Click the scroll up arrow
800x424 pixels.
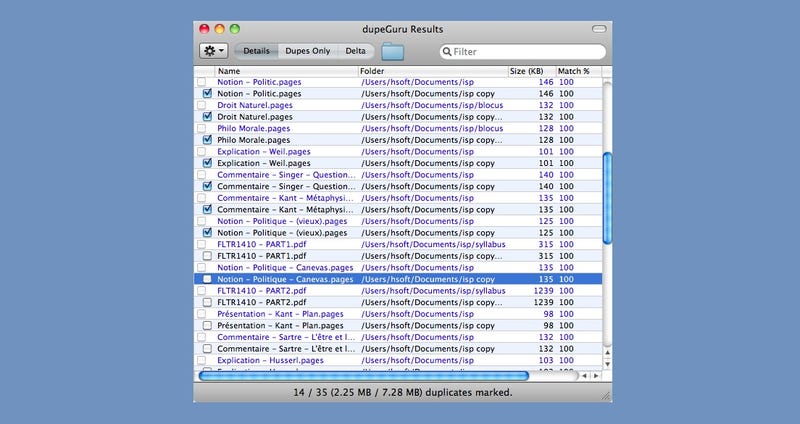coord(607,353)
